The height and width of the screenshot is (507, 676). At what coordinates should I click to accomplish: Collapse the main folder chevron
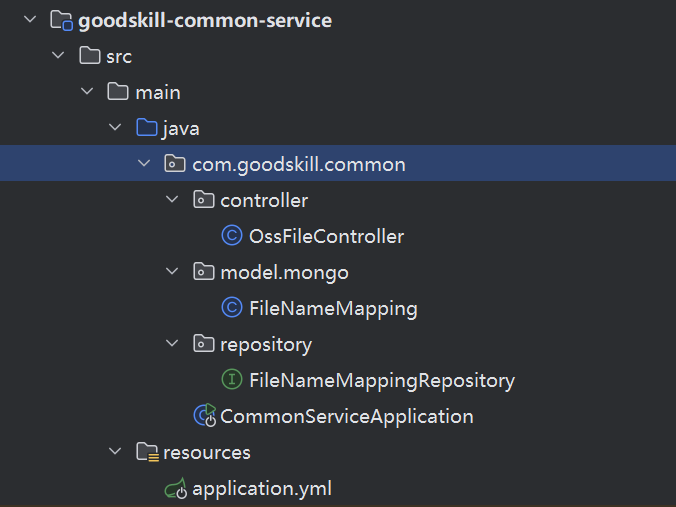(x=87, y=92)
